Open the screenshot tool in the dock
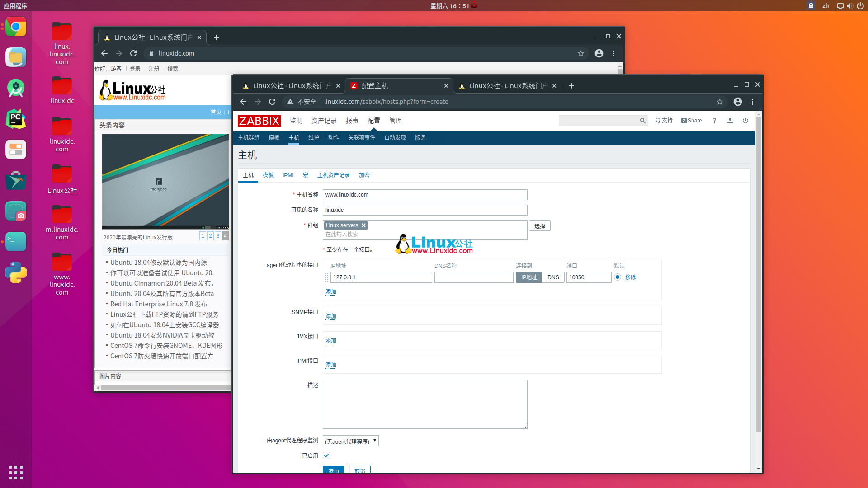The width and height of the screenshot is (868, 488). [16, 211]
